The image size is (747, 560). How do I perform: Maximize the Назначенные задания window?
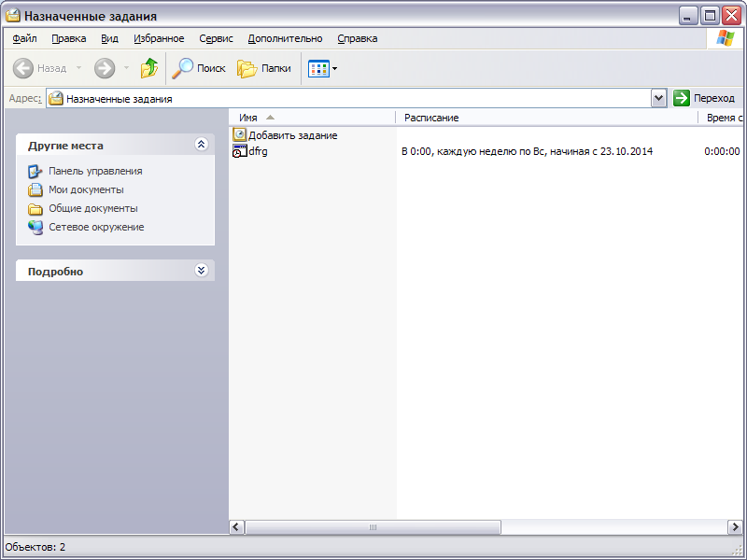(x=710, y=16)
